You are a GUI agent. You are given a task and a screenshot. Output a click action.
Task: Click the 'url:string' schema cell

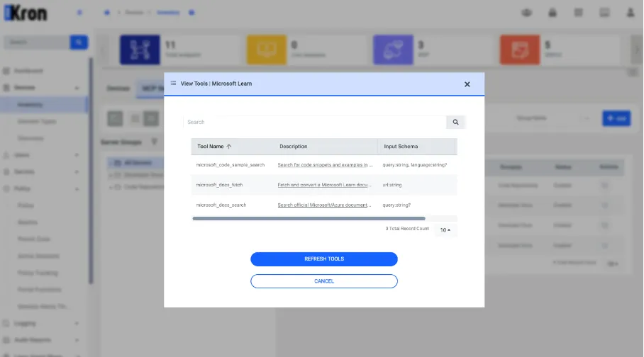pyautogui.click(x=392, y=185)
